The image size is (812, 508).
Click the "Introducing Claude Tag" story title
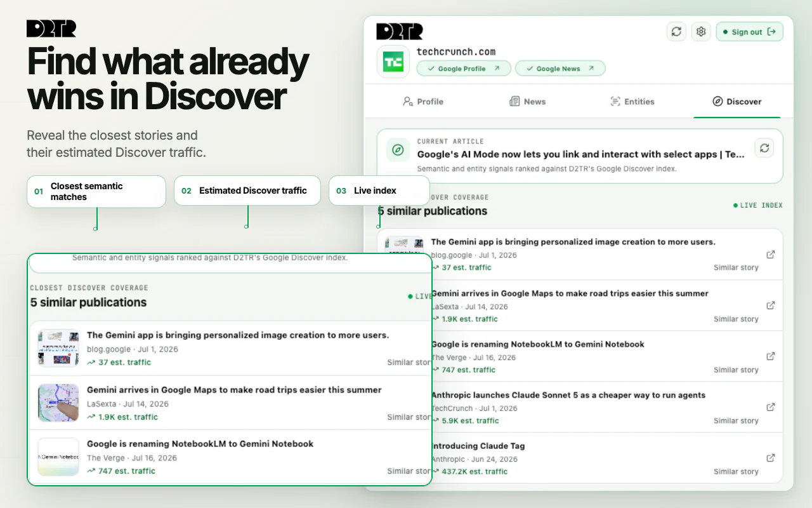pyautogui.click(x=478, y=446)
